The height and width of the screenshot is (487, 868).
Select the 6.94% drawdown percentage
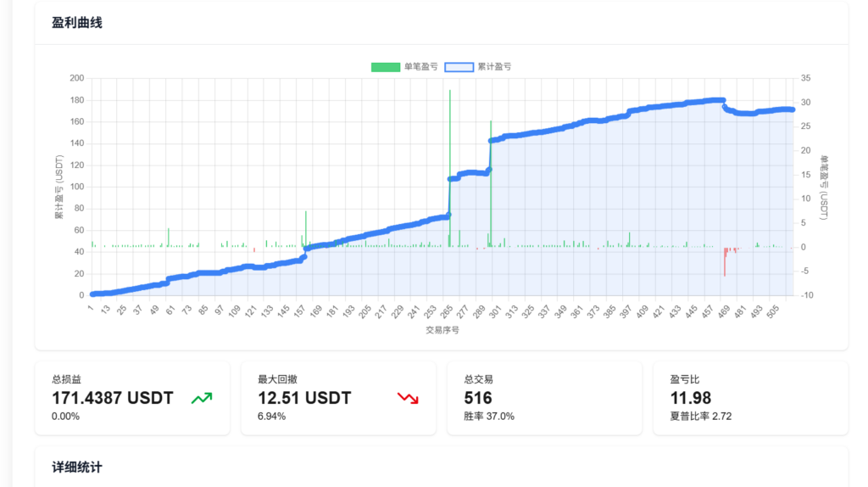pyautogui.click(x=271, y=417)
